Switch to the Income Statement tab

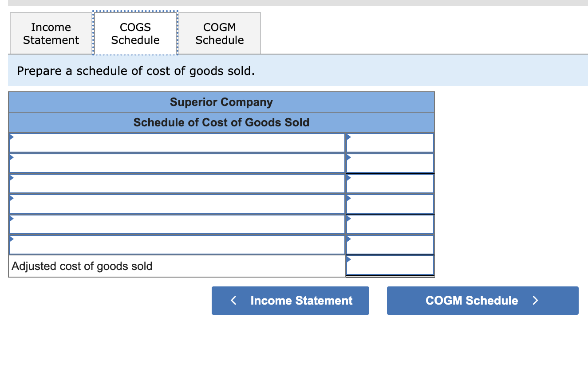coord(51,34)
